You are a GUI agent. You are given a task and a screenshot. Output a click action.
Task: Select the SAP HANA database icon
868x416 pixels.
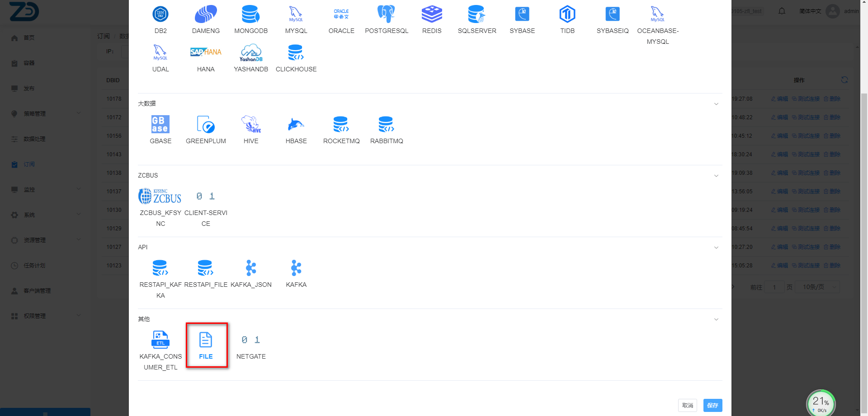coord(206,52)
